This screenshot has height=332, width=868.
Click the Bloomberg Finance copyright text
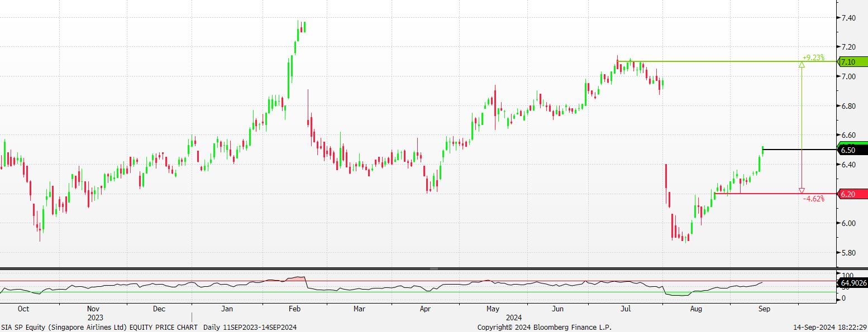pyautogui.click(x=545, y=327)
